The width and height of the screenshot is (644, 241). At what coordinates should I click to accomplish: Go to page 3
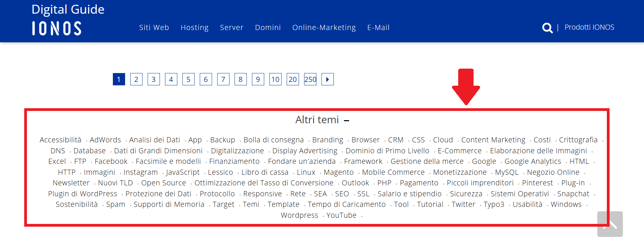point(154,79)
